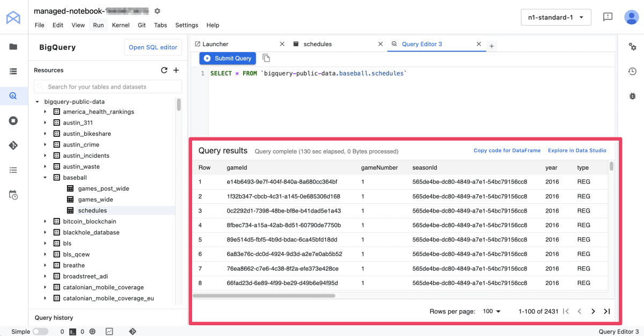
Task: Open the scheduled executions calendar-clock icon
Action: coord(13,195)
